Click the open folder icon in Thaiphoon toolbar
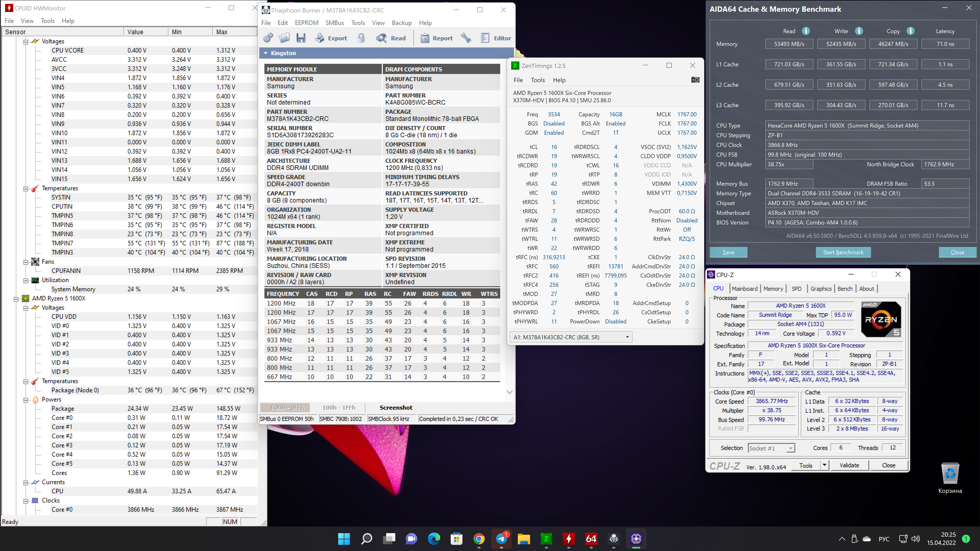The image size is (980, 551). tap(284, 38)
